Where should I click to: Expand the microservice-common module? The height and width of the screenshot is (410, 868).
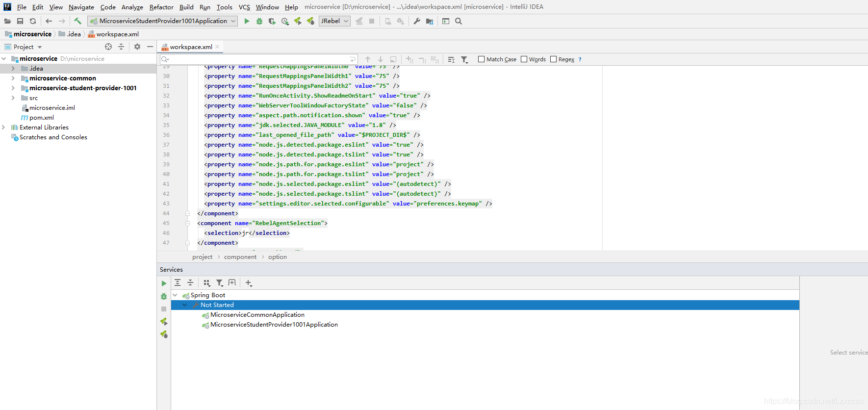[13, 78]
